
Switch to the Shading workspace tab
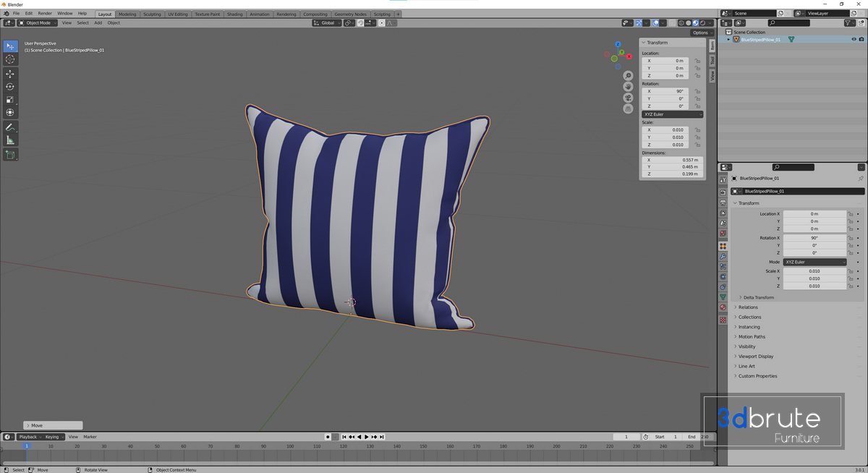pos(234,14)
